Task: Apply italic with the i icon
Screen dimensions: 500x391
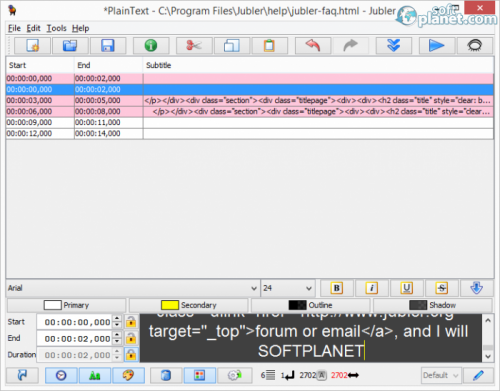Action: pos(372,288)
